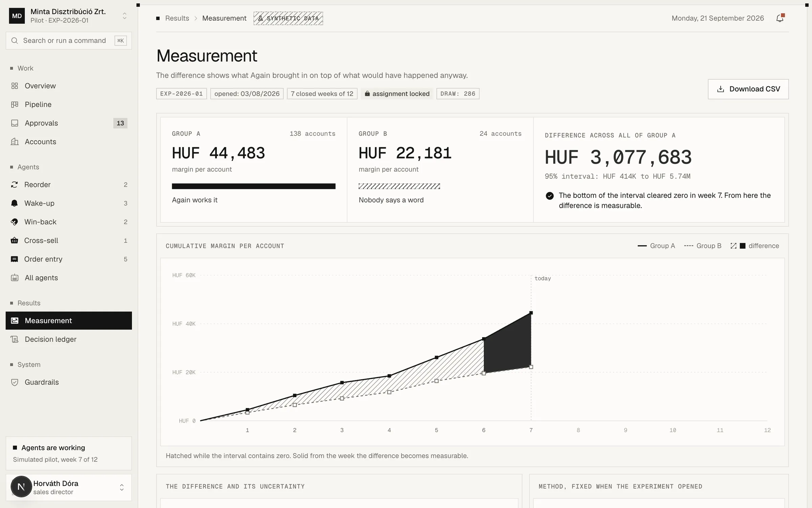Image resolution: width=812 pixels, height=508 pixels.
Task: Open the Reorder agent
Action: tap(69, 185)
